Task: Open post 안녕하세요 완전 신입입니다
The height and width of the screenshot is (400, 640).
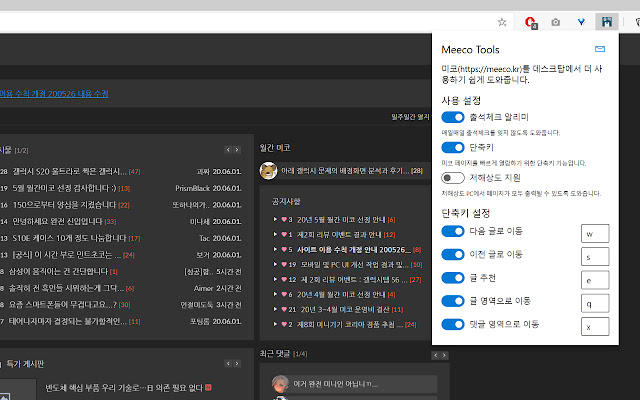Action: click(x=58, y=222)
